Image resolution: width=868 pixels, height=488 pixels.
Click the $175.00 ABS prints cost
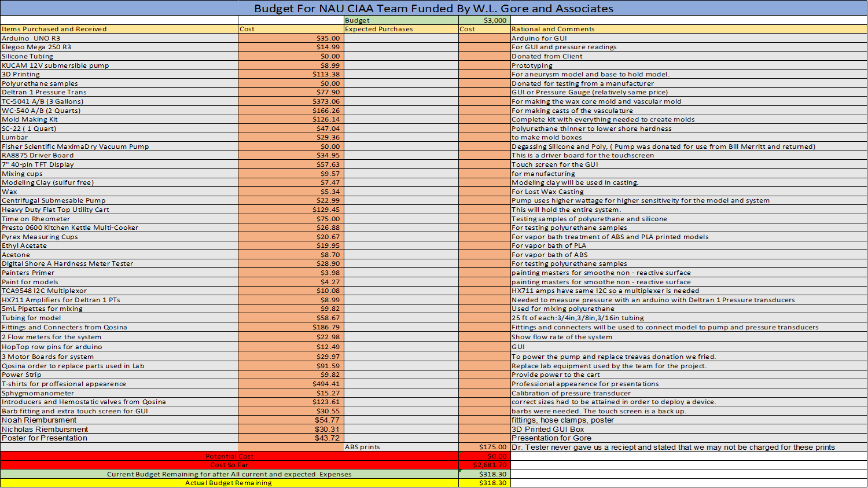click(x=484, y=447)
